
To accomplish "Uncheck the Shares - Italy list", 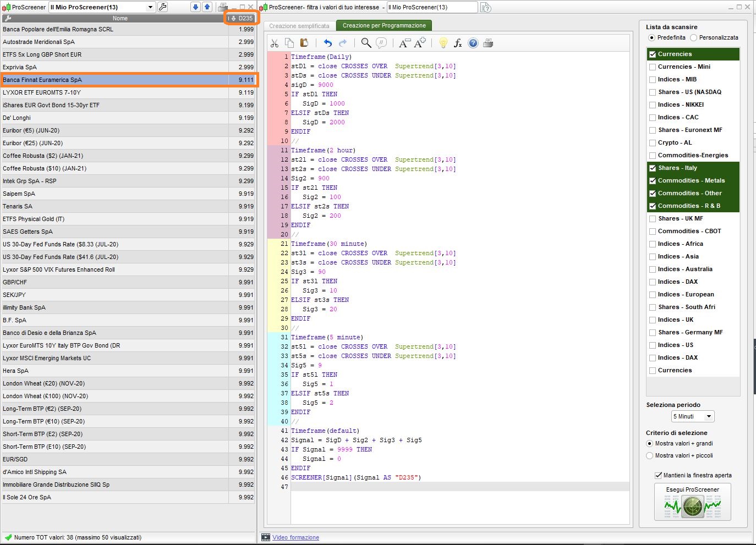I will point(653,168).
